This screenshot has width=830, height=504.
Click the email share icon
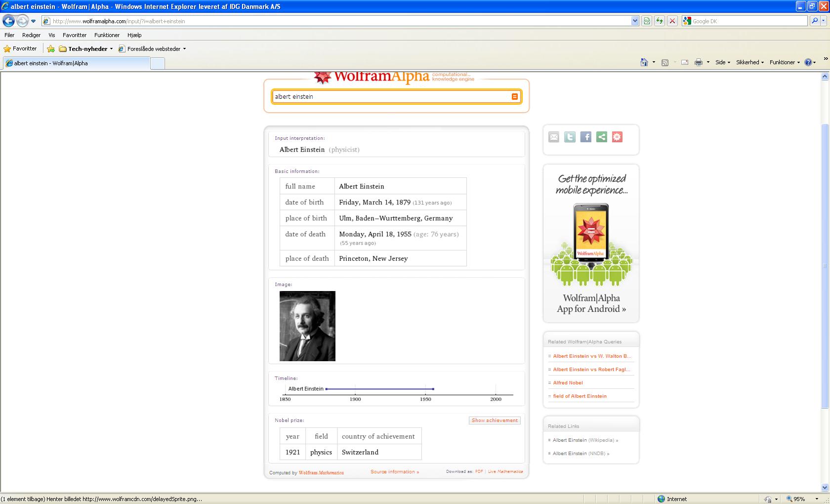tap(554, 137)
